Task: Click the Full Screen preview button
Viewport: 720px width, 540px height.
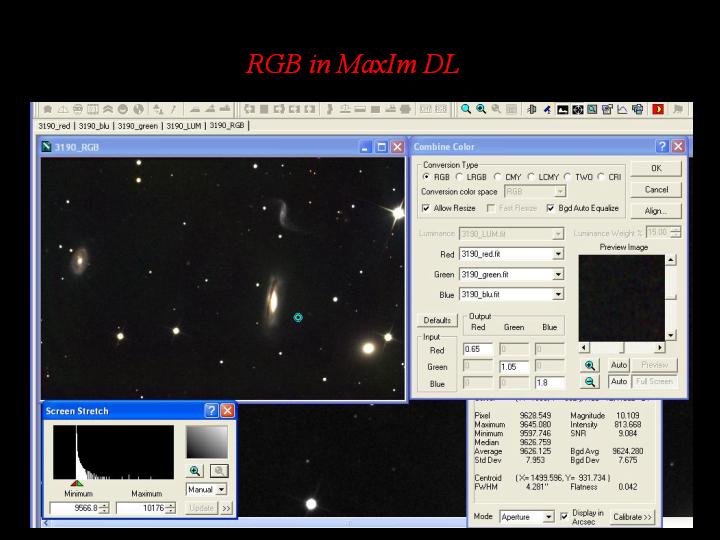Action: tap(654, 382)
